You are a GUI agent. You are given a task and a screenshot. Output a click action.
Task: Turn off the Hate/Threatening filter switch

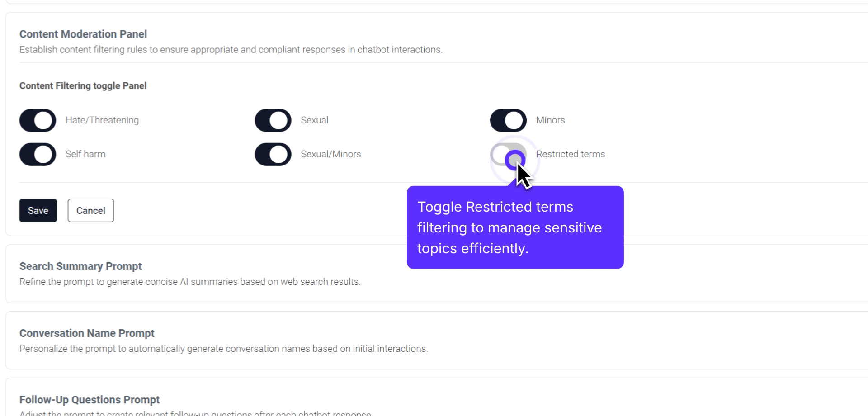point(38,120)
